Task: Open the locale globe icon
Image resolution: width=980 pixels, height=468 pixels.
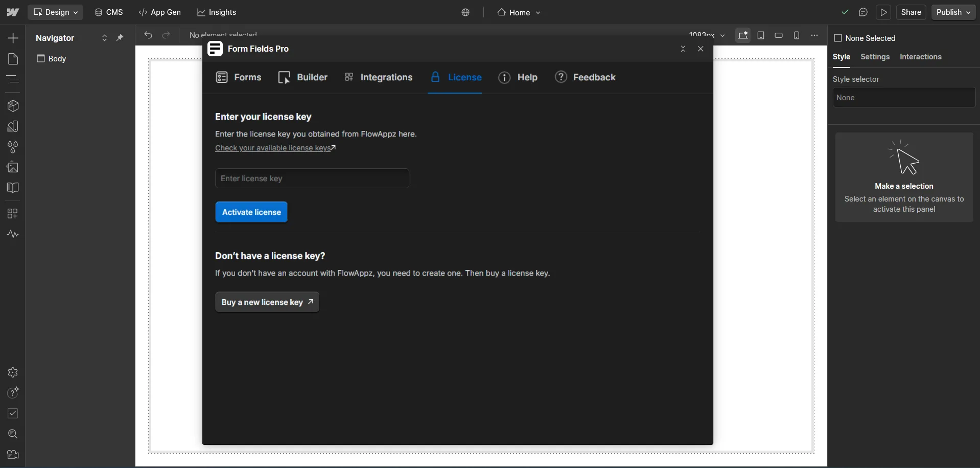Action: (x=465, y=12)
